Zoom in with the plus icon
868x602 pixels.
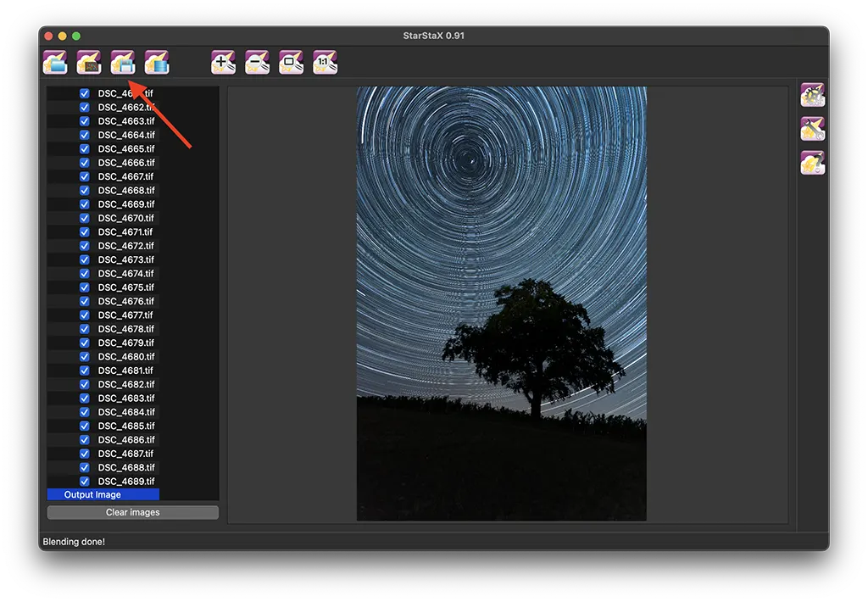[224, 62]
